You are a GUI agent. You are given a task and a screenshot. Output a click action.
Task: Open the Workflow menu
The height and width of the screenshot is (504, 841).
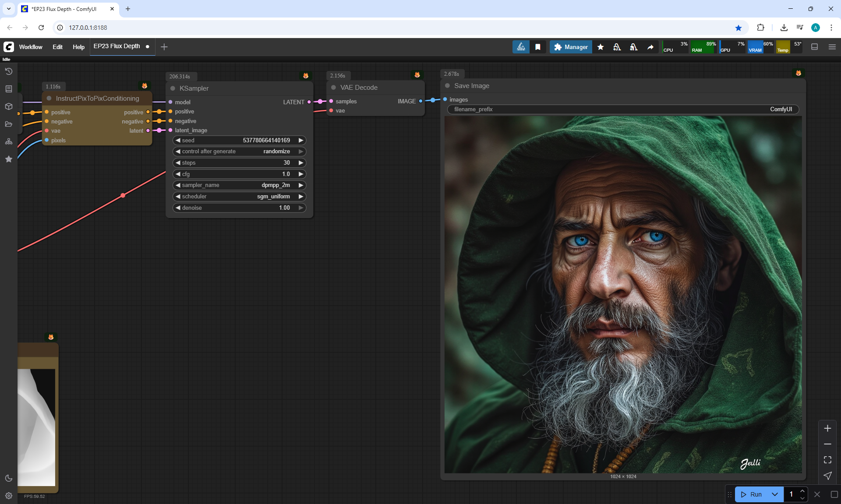click(31, 47)
